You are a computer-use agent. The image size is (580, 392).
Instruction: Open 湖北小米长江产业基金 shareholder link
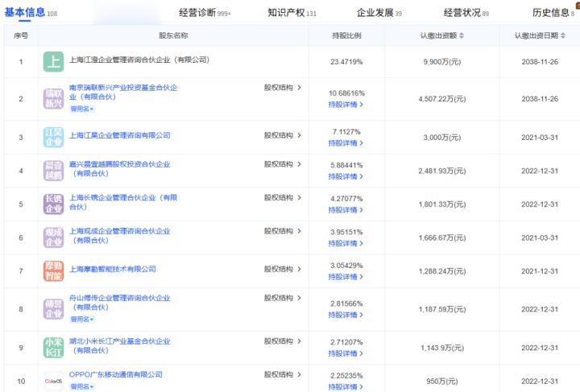(x=119, y=341)
